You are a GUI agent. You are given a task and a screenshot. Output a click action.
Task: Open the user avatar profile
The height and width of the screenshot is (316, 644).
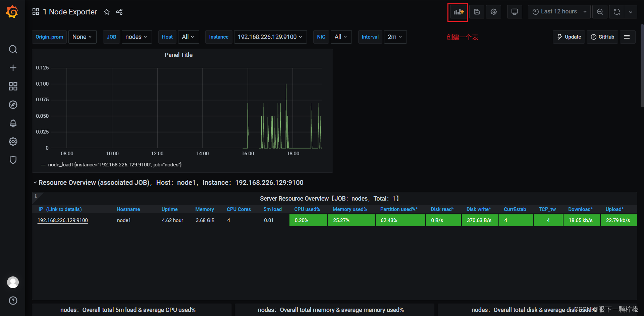click(x=13, y=282)
